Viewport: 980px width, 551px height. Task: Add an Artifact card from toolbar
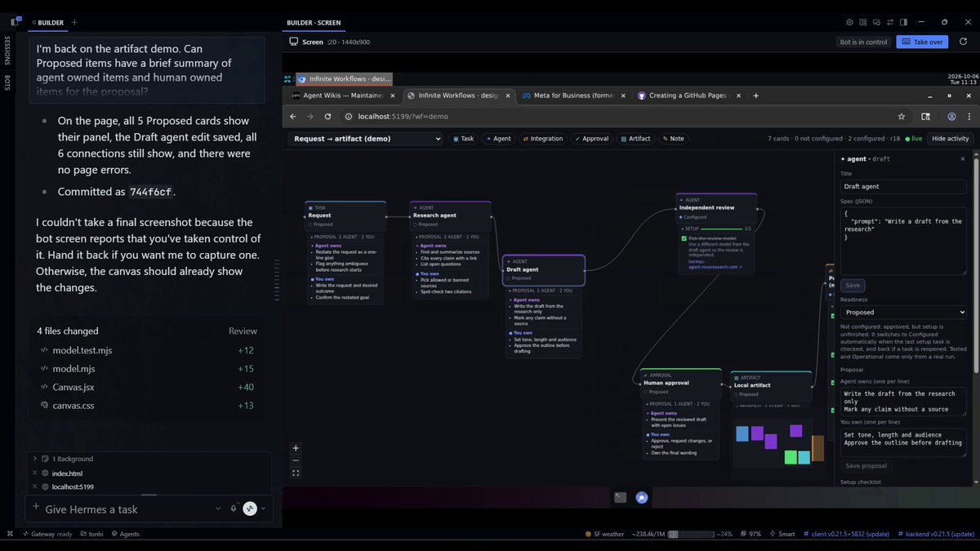tap(635, 139)
